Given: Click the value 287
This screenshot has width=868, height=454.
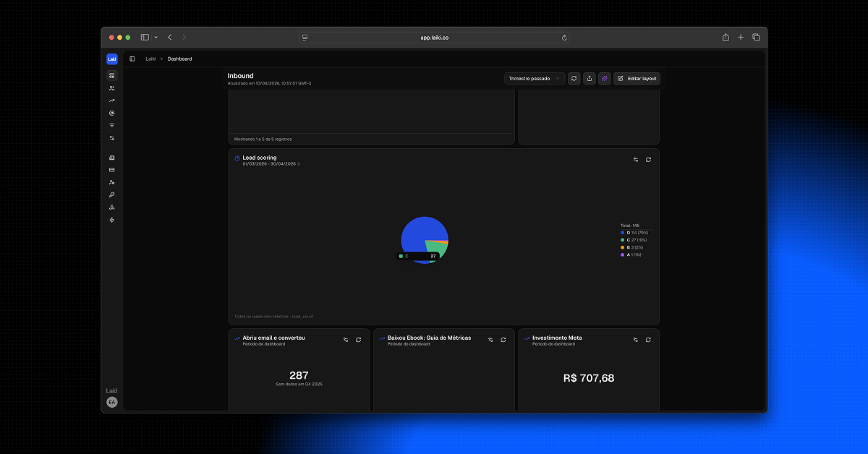Looking at the screenshot, I should pos(299,375).
